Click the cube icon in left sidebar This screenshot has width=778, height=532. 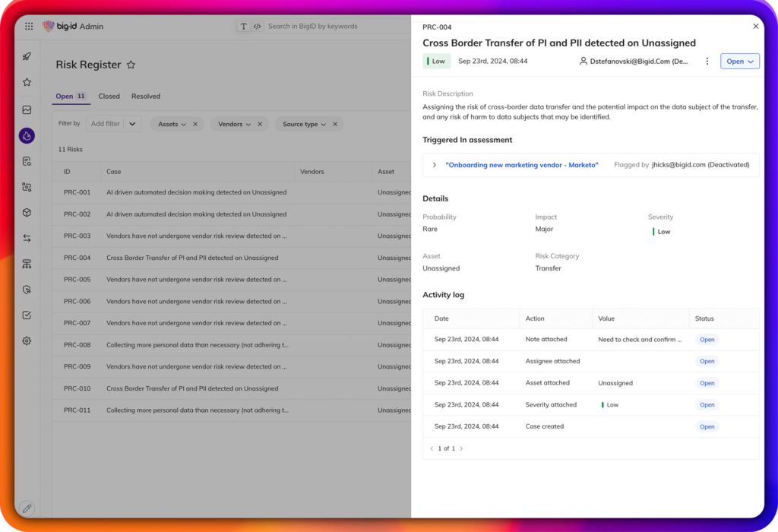[27, 213]
